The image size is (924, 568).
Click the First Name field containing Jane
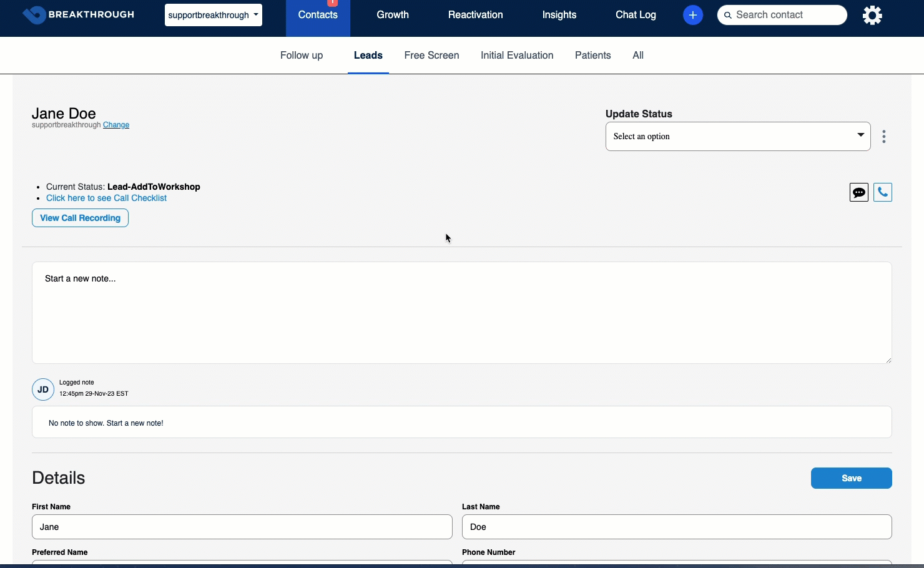click(x=242, y=527)
